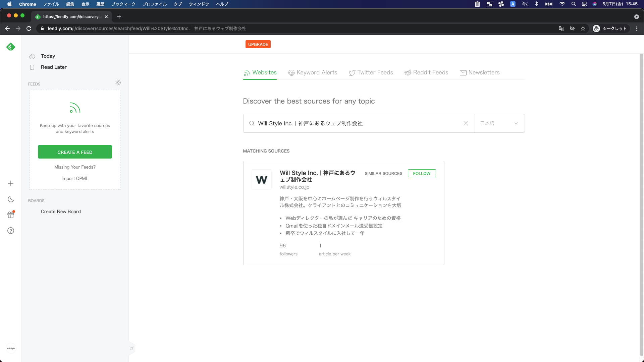Toggle the sidebar pin icon
Viewport: 644px width, 362px height.
[132, 348]
